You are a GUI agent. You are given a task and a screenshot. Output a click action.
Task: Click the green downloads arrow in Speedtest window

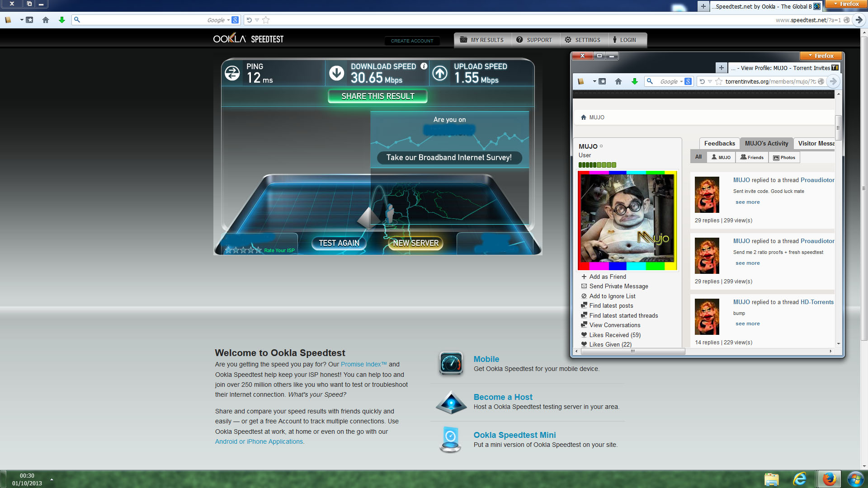coord(62,20)
